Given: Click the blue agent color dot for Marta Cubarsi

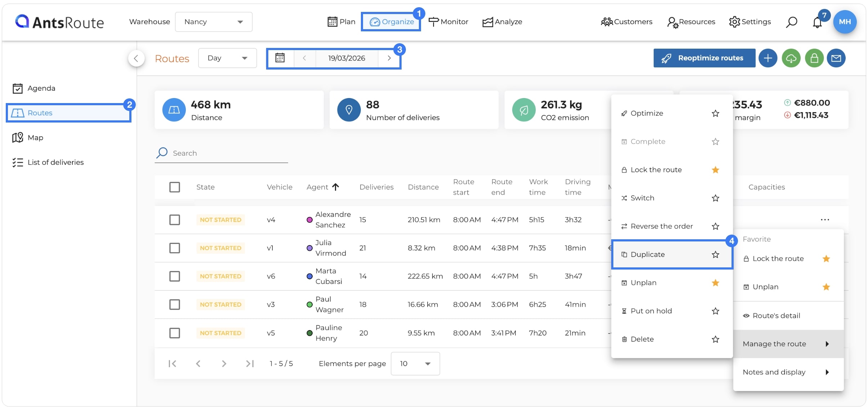Looking at the screenshot, I should pos(309,276).
